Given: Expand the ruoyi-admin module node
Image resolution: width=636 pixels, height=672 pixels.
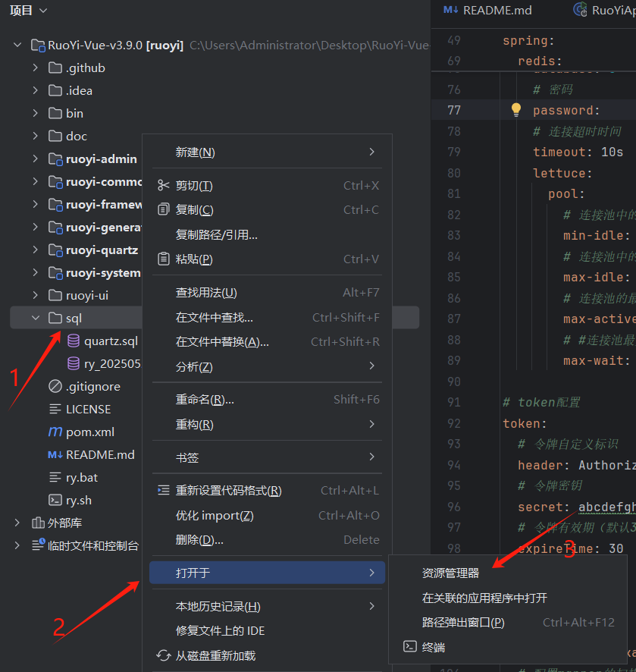Looking at the screenshot, I should [x=35, y=159].
